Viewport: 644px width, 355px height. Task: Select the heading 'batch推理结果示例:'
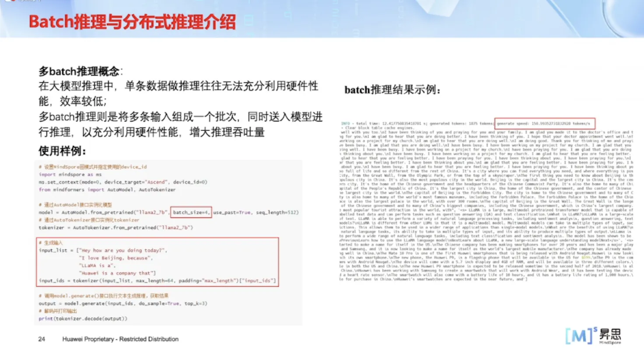pyautogui.click(x=392, y=90)
